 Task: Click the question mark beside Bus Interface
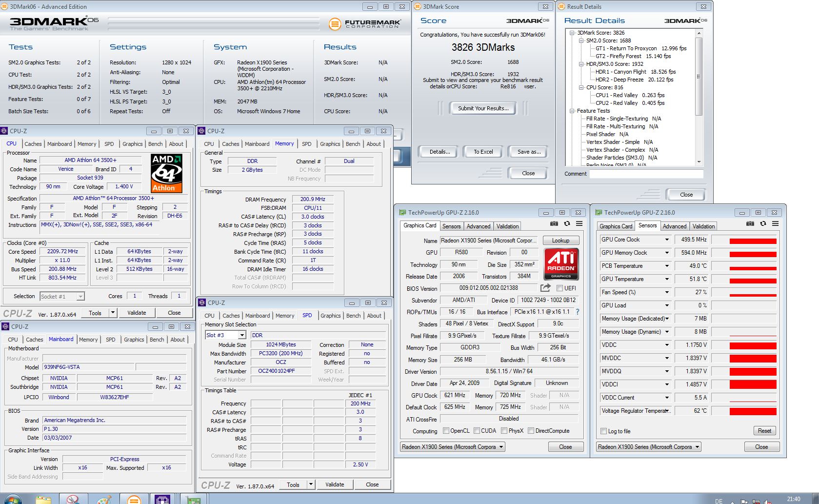click(x=578, y=312)
